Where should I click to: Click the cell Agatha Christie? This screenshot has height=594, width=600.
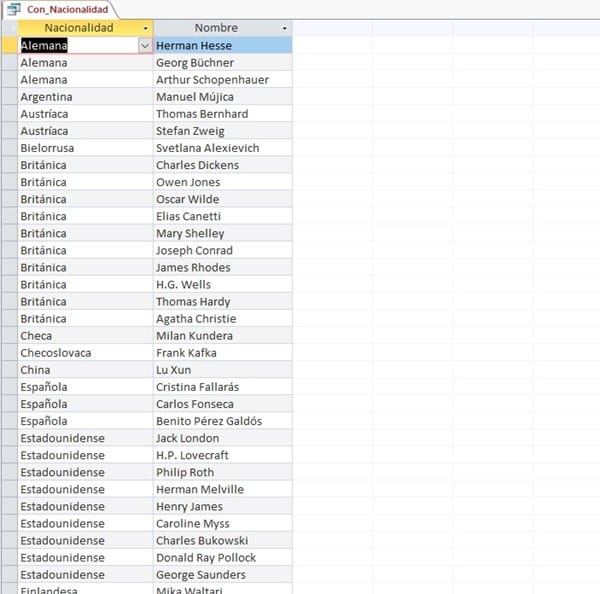point(223,319)
